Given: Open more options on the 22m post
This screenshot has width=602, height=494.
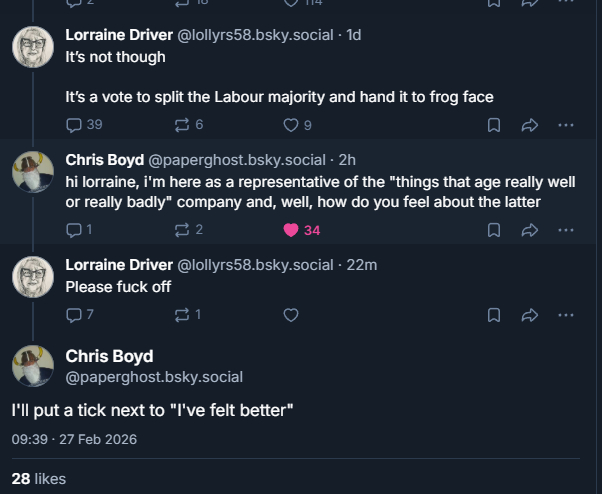Looking at the screenshot, I should [x=565, y=315].
